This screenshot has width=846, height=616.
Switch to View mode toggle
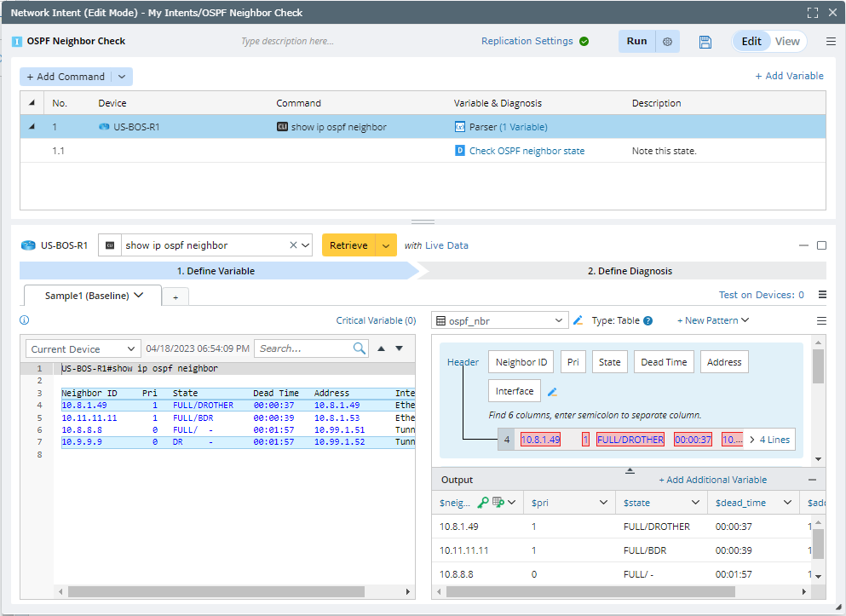point(787,41)
